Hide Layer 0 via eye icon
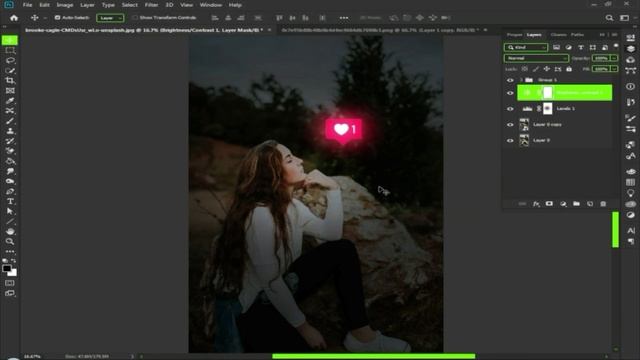 (510, 140)
